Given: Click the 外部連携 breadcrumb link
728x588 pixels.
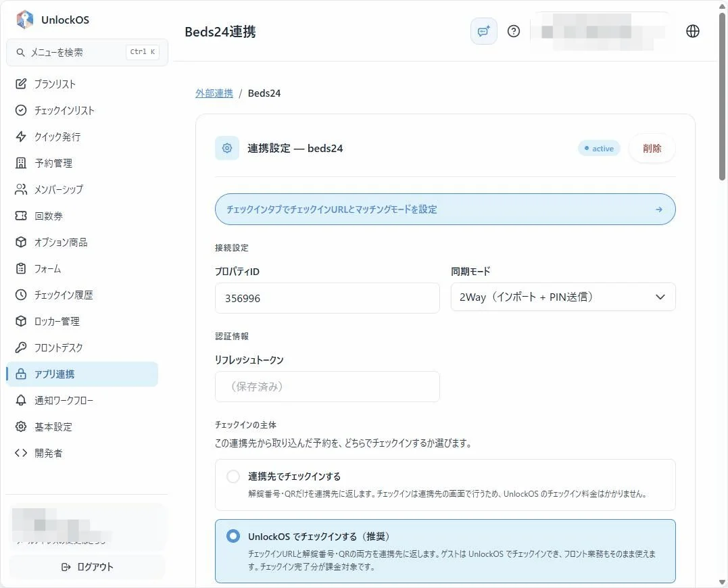Looking at the screenshot, I should point(214,93).
